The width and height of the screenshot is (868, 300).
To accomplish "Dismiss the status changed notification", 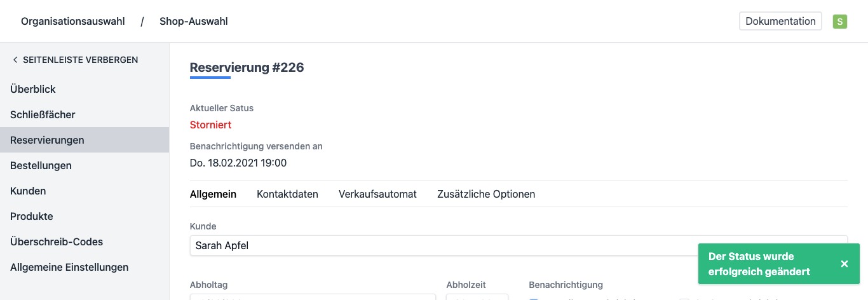I will click(x=844, y=264).
